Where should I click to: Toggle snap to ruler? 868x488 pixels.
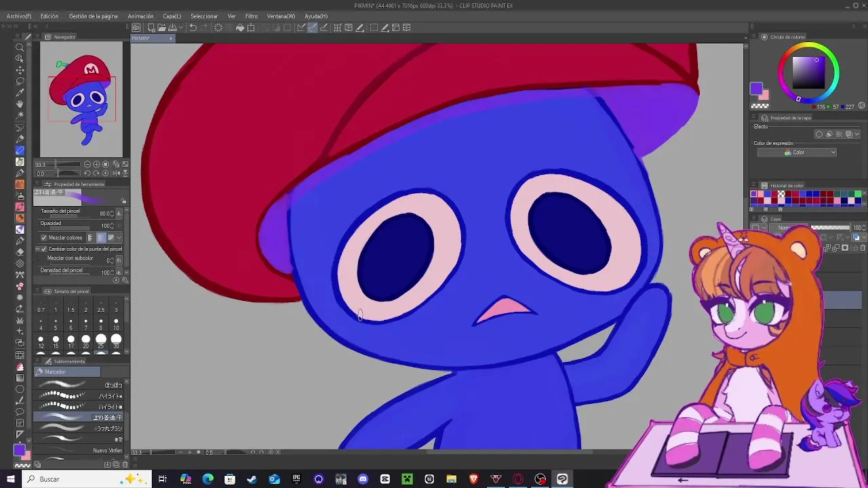(301, 27)
